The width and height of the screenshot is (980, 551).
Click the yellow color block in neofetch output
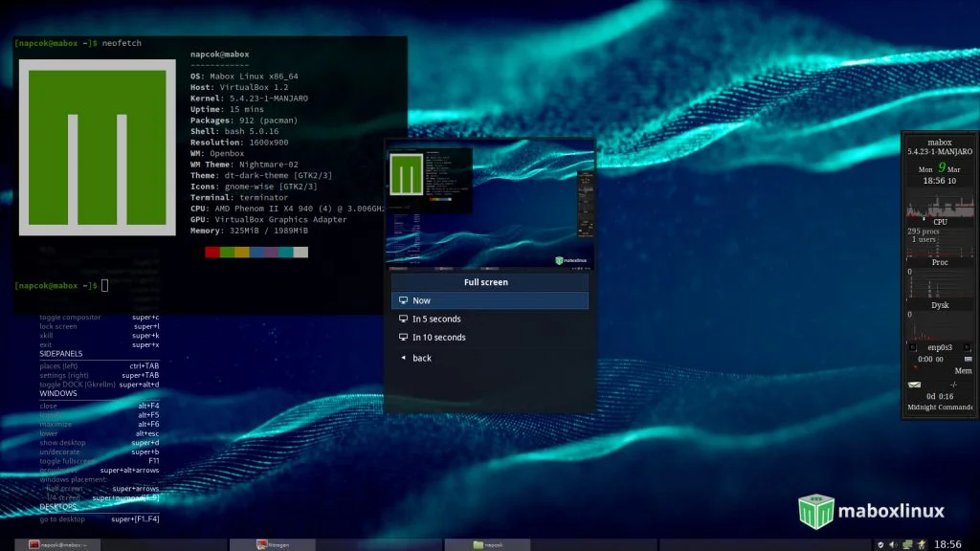242,253
